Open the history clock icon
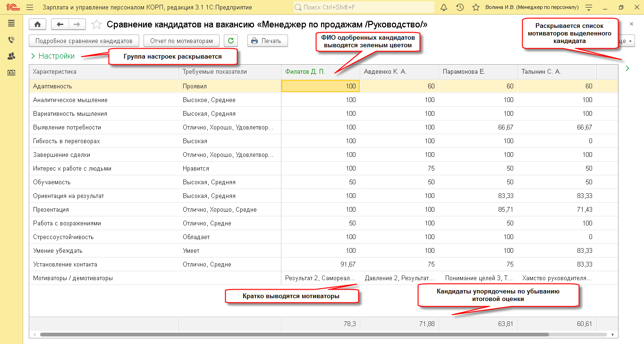The width and height of the screenshot is (644, 344). click(460, 8)
